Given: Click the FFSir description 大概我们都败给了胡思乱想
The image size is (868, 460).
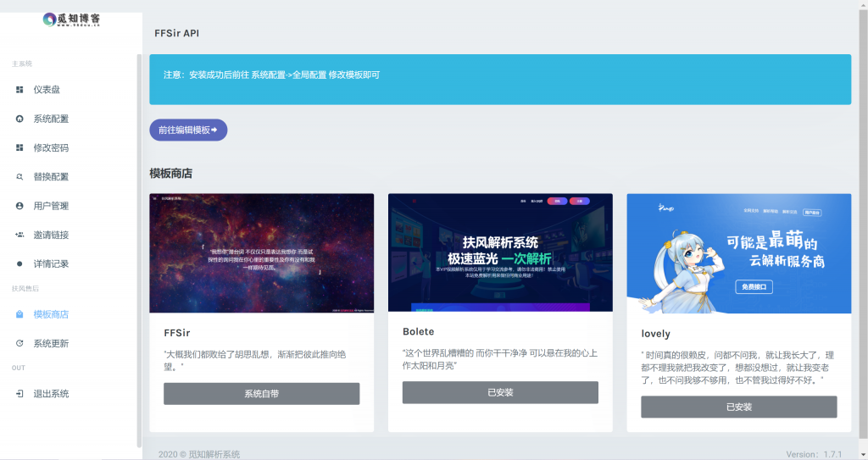Looking at the screenshot, I should 254,360.
